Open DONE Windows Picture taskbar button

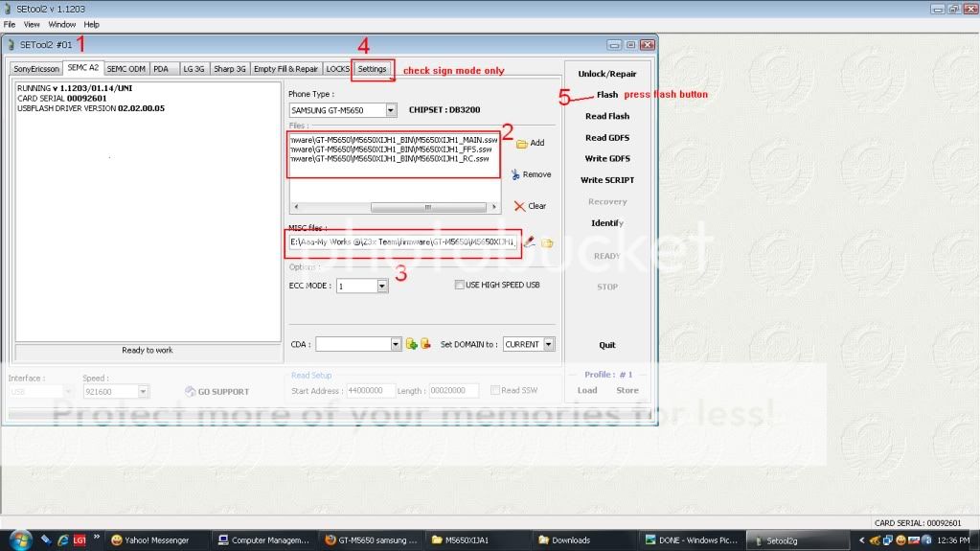click(x=692, y=540)
